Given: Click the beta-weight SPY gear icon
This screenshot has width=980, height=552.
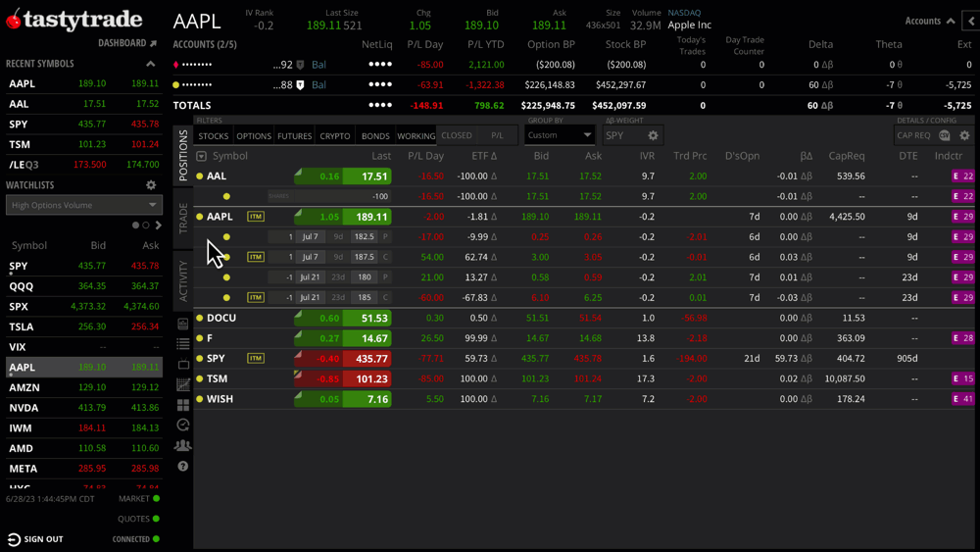Looking at the screenshot, I should tap(653, 135).
